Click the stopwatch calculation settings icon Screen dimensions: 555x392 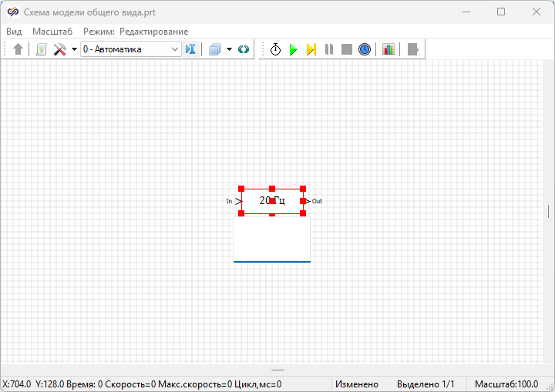tap(275, 49)
